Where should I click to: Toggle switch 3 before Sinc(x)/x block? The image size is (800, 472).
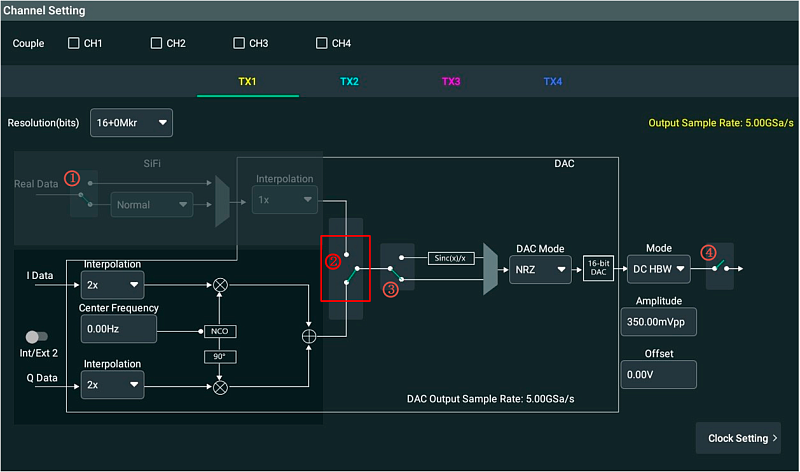pos(397,268)
